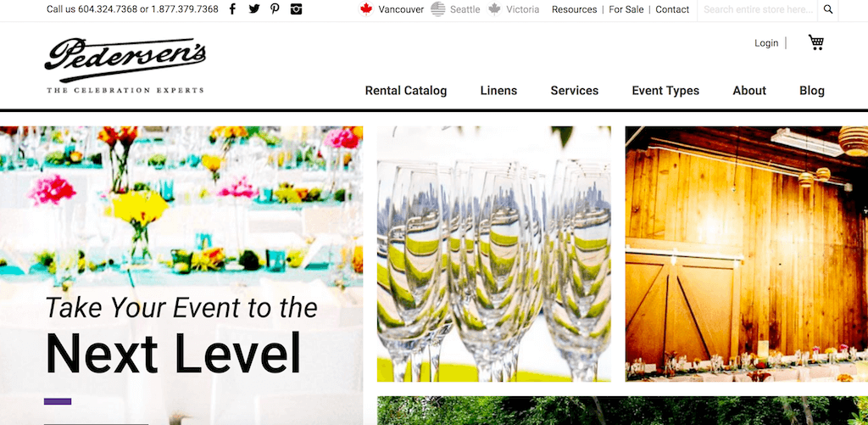Expand the Linens menu
Image resolution: width=868 pixels, height=425 pixels.
[x=498, y=90]
